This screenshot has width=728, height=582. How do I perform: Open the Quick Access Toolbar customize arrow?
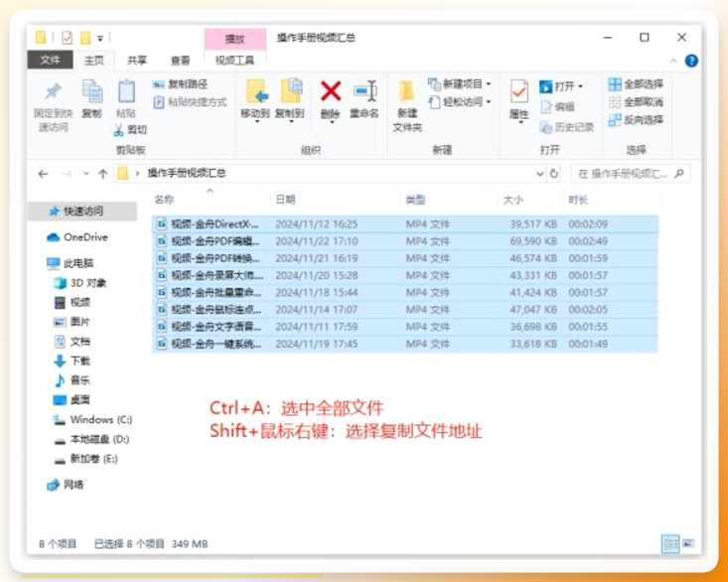click(100, 38)
